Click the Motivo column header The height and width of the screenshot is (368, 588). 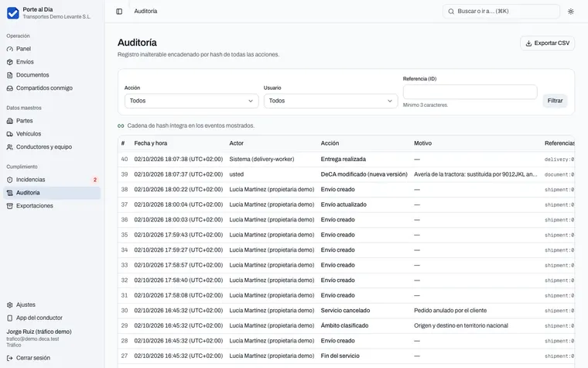click(x=422, y=143)
